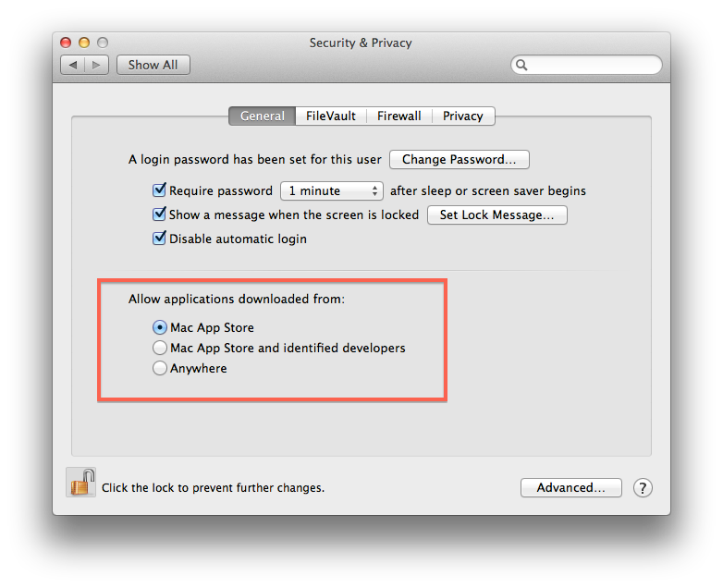Click the Security & Privacy window title
Screen dimensions: 723x588
tap(361, 43)
